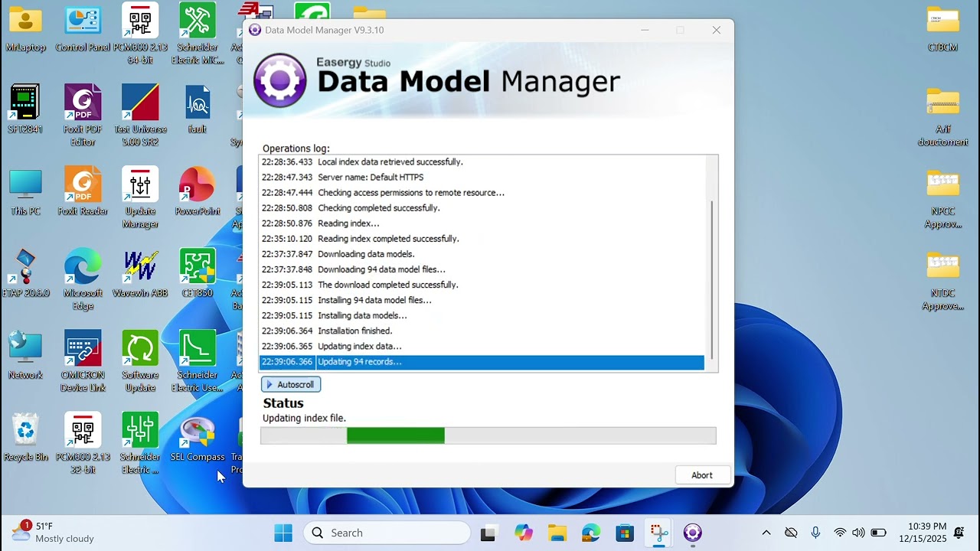Open the microphone tray icon
Screen dimensions: 980x551
[815, 533]
